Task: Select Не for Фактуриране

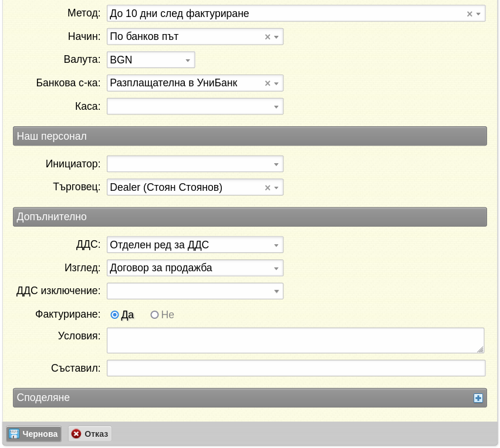Action: coord(154,315)
